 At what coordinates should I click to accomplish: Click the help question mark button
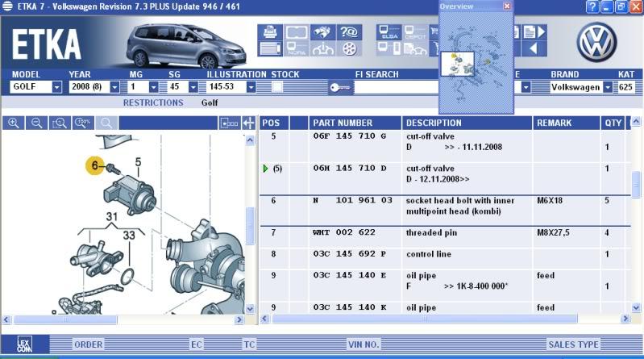592,6
